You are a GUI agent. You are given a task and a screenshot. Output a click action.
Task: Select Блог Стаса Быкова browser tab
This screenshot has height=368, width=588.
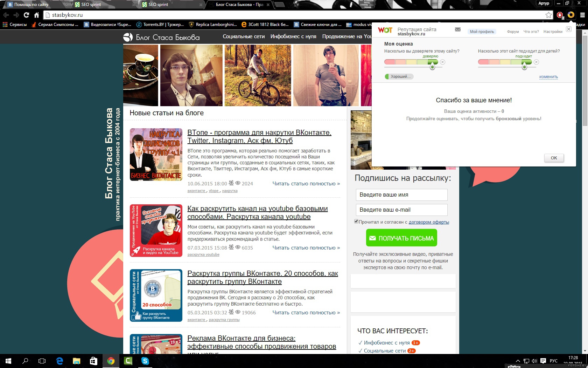pyautogui.click(x=239, y=5)
